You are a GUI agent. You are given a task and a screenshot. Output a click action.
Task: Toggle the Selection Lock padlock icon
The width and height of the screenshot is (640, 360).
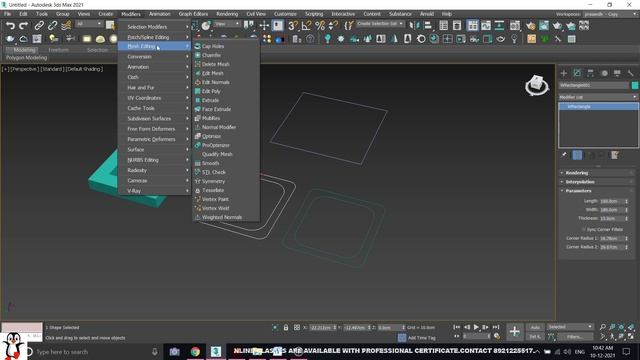pyautogui.click(x=286, y=327)
